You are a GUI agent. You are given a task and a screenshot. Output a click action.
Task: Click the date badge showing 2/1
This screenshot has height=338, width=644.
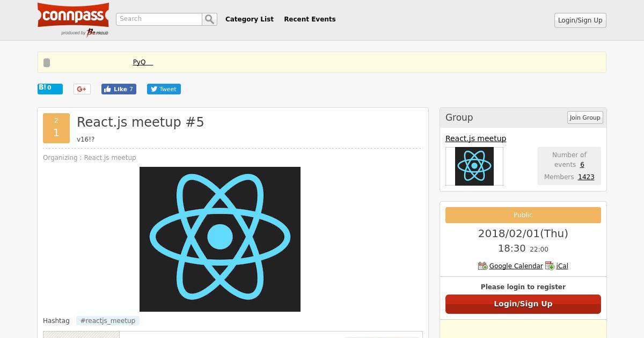pyautogui.click(x=56, y=128)
